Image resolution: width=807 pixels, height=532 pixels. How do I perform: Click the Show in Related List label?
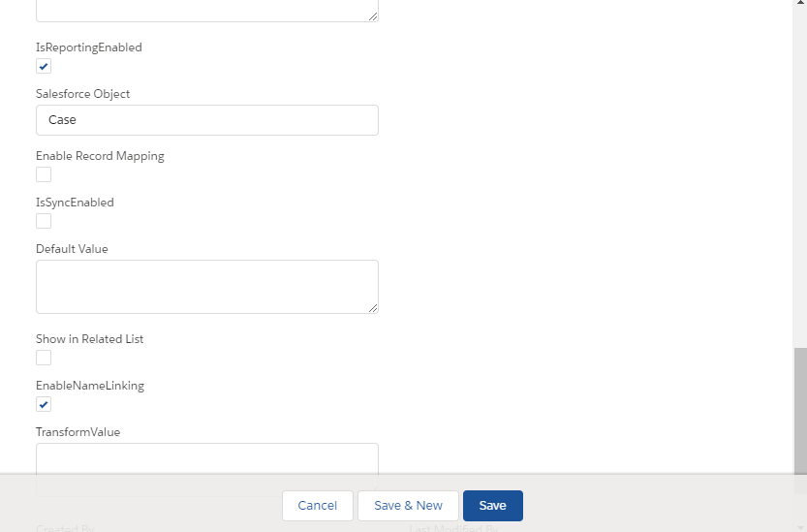89,339
